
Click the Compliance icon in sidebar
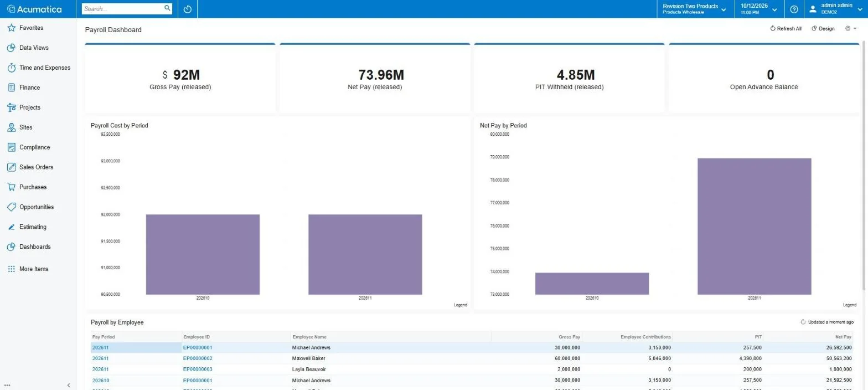[11, 147]
